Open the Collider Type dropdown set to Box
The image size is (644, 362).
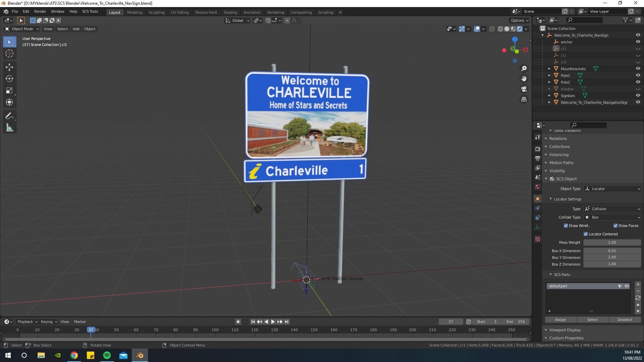(612, 217)
